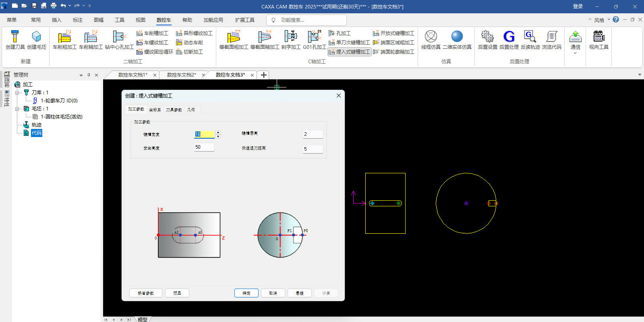Open 后置处理 G-code post processing

pos(509,37)
